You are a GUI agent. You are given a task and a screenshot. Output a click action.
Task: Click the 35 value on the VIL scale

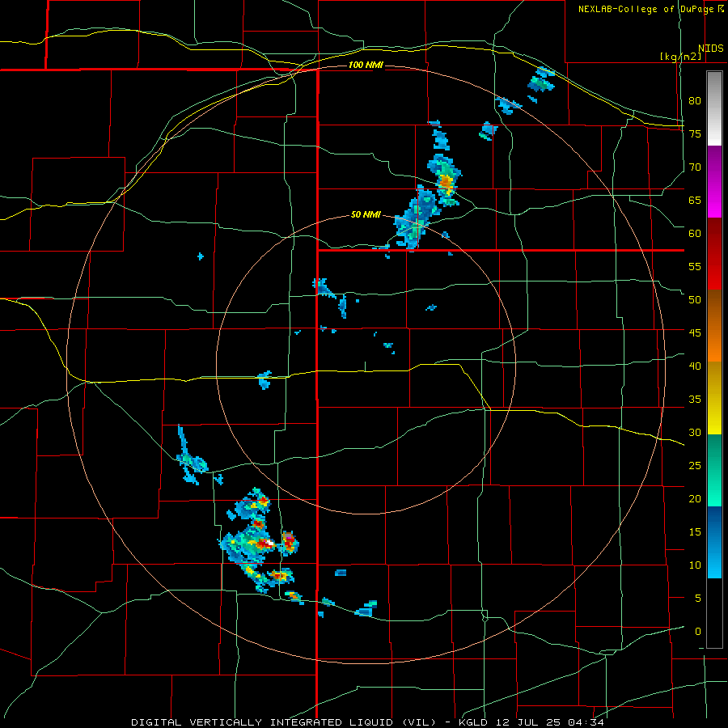pos(695,400)
